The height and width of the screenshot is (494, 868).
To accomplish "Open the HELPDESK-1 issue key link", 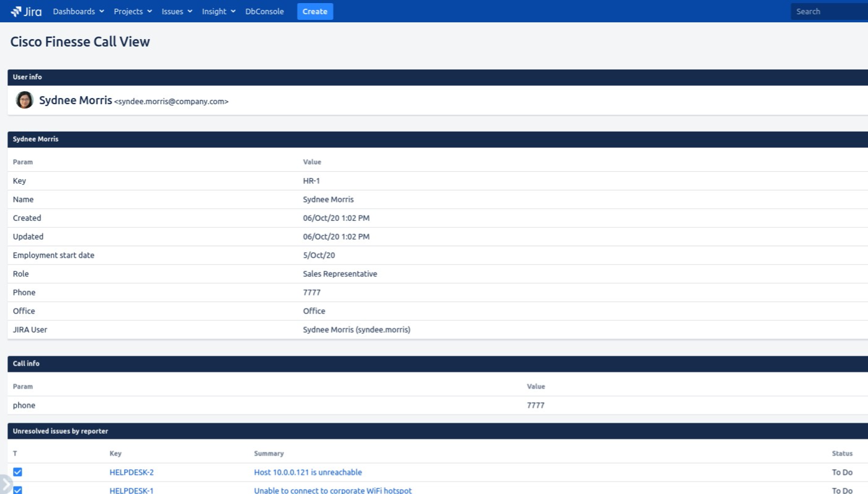I will point(132,490).
